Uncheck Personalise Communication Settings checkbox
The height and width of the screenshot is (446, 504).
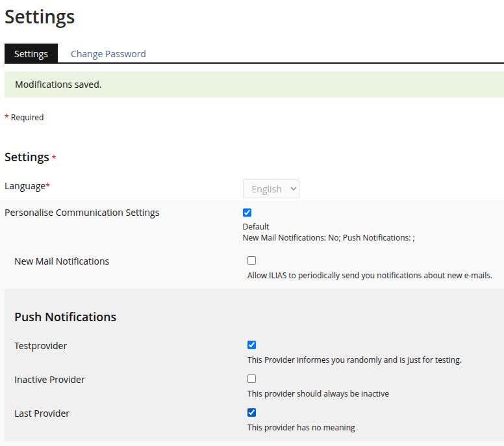[x=247, y=213]
